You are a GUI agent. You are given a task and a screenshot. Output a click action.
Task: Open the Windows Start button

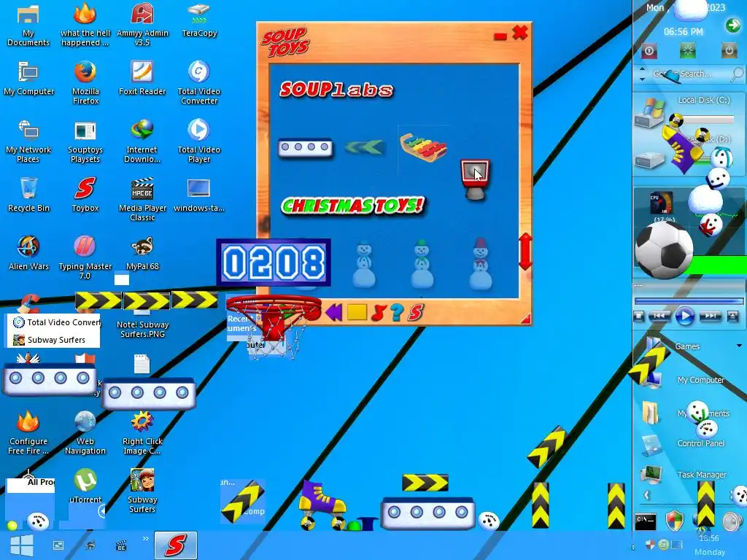click(21, 545)
